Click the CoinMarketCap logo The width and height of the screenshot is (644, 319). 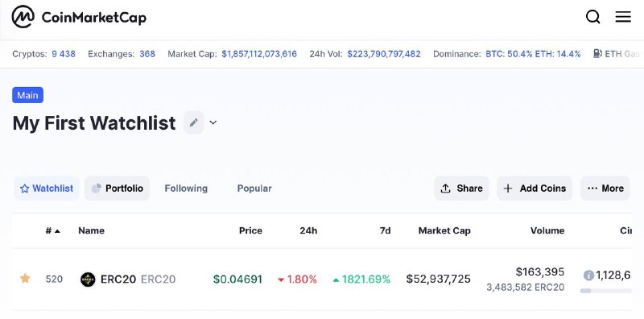[x=78, y=17]
